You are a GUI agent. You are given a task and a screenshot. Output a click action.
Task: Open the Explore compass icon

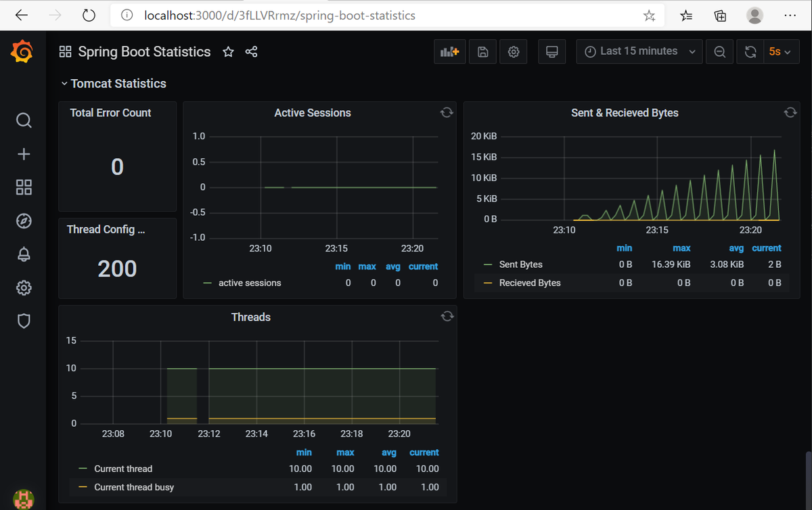[x=24, y=221]
